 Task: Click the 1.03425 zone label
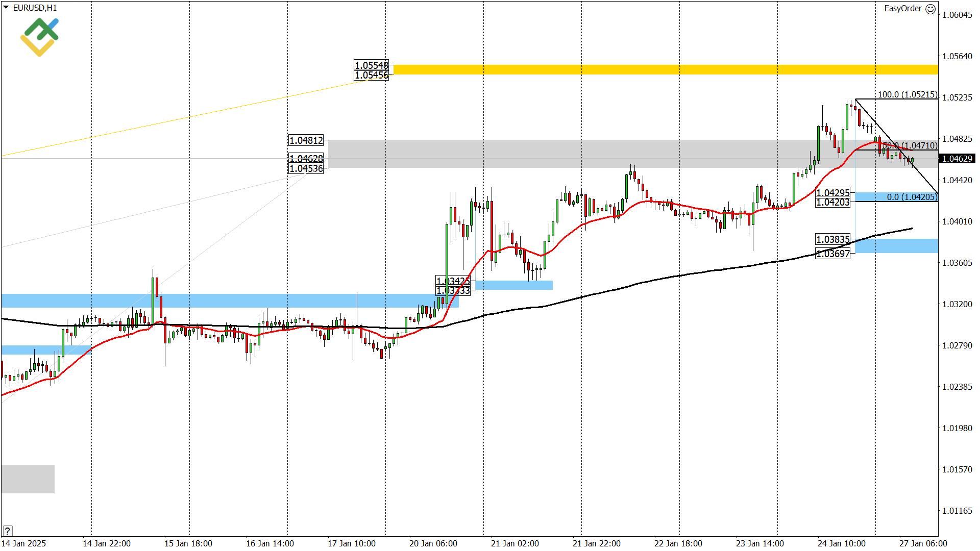click(x=452, y=280)
